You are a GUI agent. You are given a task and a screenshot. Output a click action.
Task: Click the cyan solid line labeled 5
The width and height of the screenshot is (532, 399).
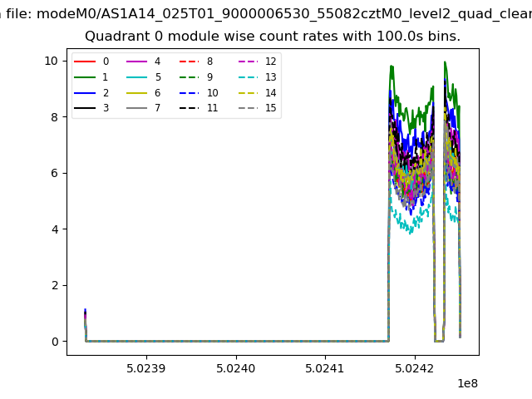click(137, 77)
